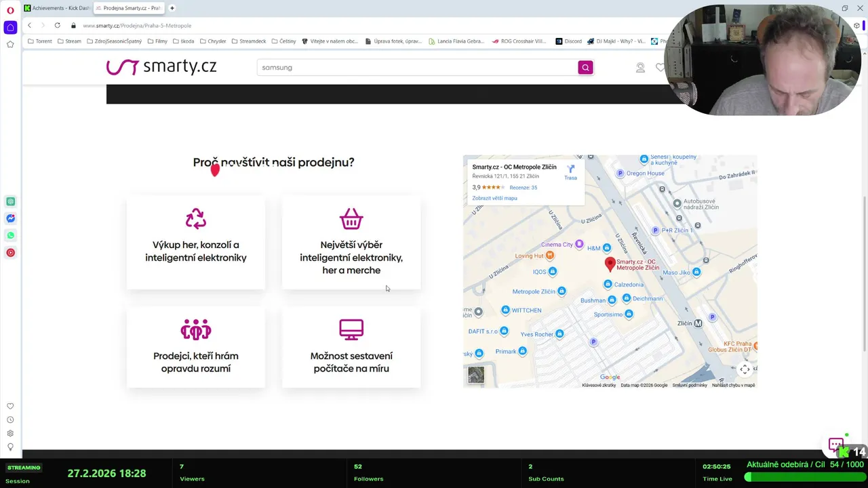Click Nahlásit chybu v mapě link
The width and height of the screenshot is (868, 488).
click(733, 385)
